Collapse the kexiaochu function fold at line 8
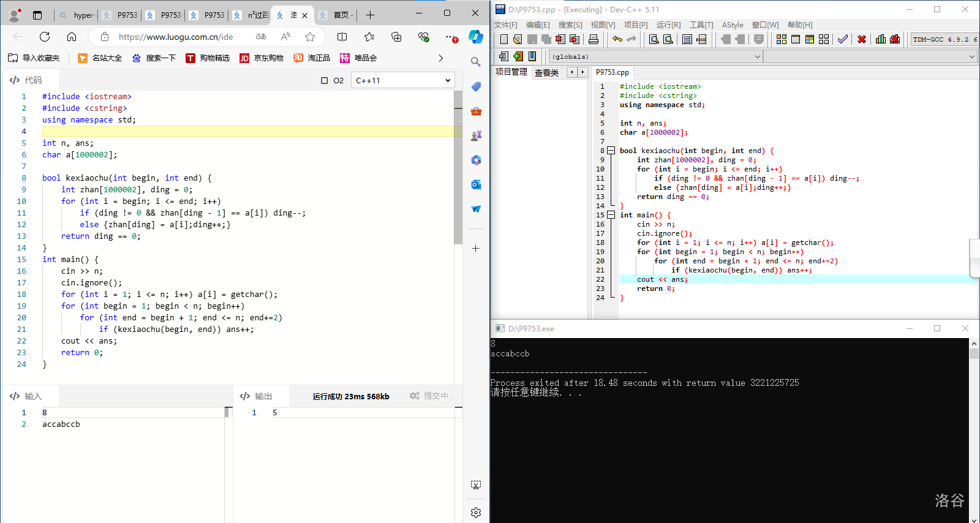This screenshot has height=523, width=980. tap(611, 151)
